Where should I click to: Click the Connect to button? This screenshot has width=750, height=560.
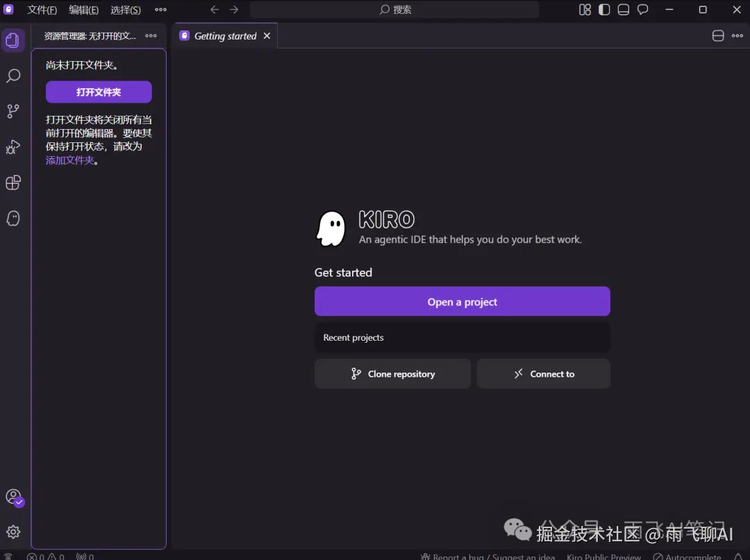(x=544, y=374)
